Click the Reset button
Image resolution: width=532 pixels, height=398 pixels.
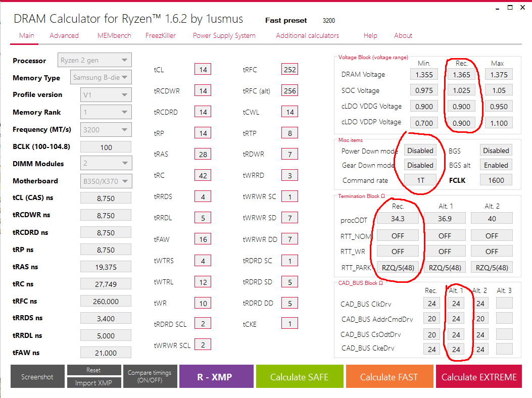(94, 370)
